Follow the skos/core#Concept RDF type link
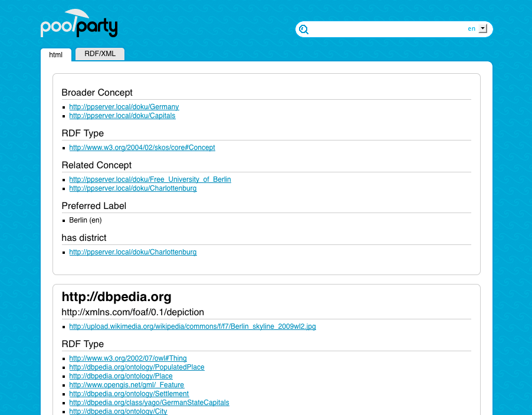This screenshot has width=532, height=415. click(x=142, y=148)
